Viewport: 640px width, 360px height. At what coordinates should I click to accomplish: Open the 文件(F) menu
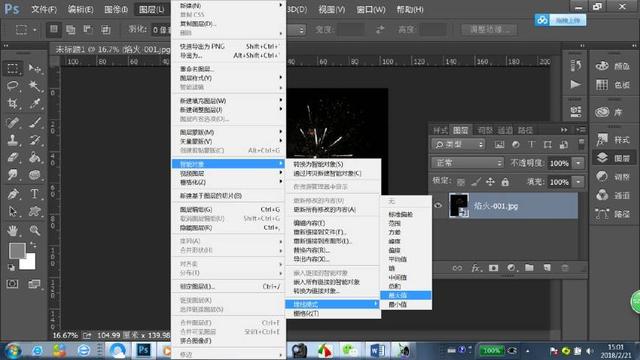(44, 9)
